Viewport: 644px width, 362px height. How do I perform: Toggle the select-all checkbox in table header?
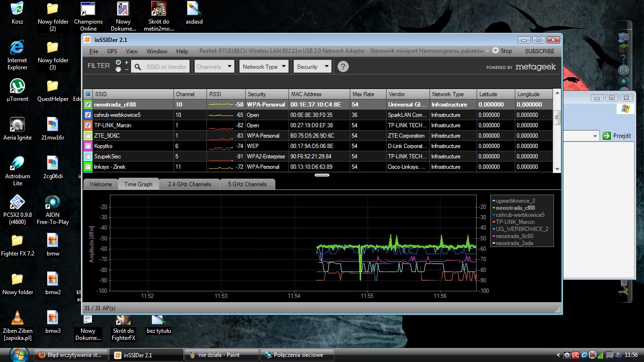coord(88,94)
